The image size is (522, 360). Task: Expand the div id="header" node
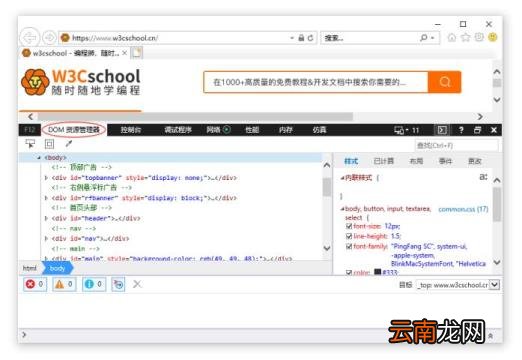46,218
